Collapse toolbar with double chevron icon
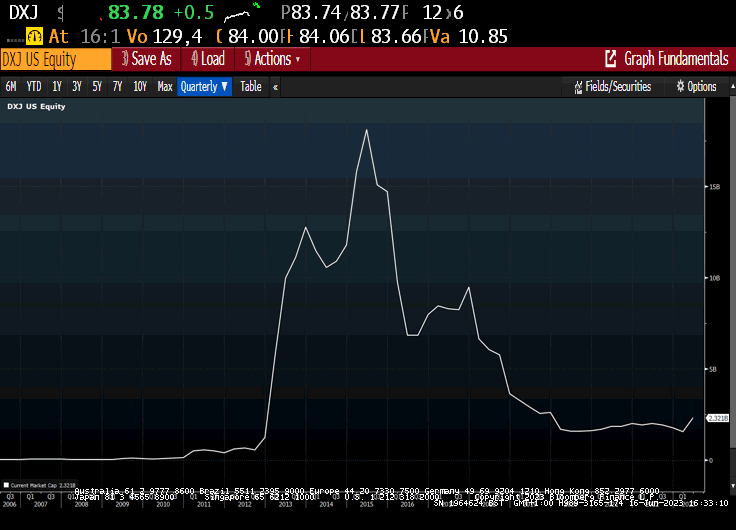The height and width of the screenshot is (530, 736). (275, 87)
